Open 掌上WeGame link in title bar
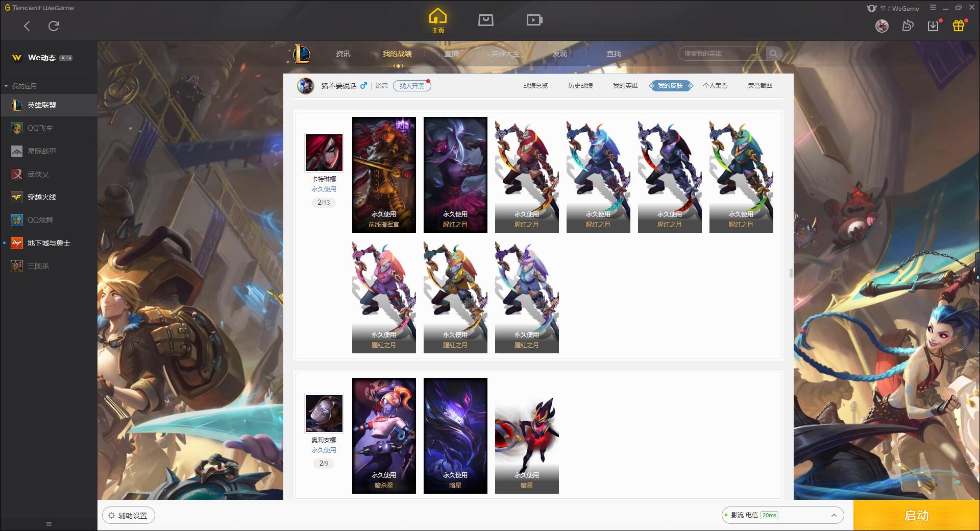Viewport: 980px width, 531px height. click(893, 8)
